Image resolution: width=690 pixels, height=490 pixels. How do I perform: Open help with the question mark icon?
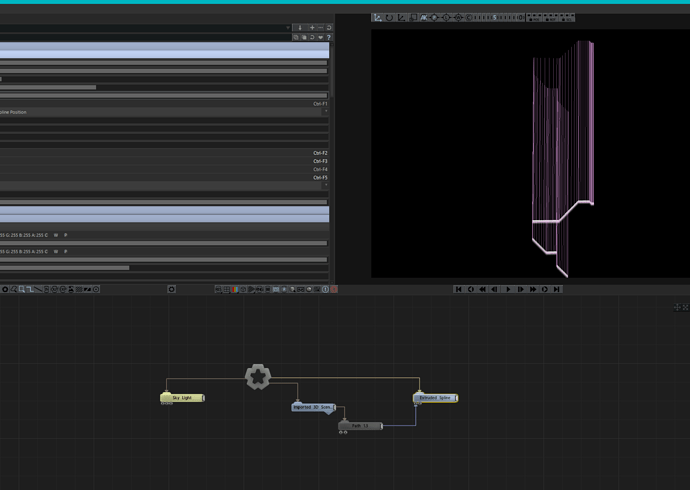pos(328,37)
